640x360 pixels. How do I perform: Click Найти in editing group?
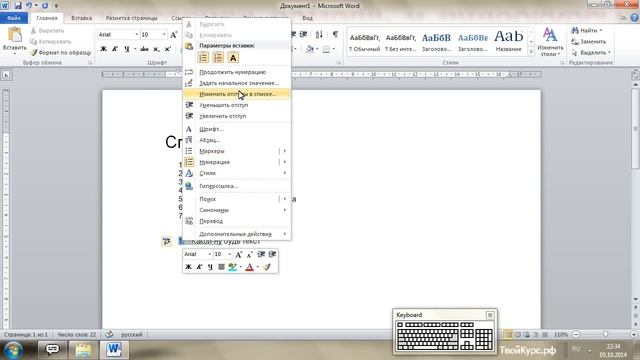click(x=587, y=31)
